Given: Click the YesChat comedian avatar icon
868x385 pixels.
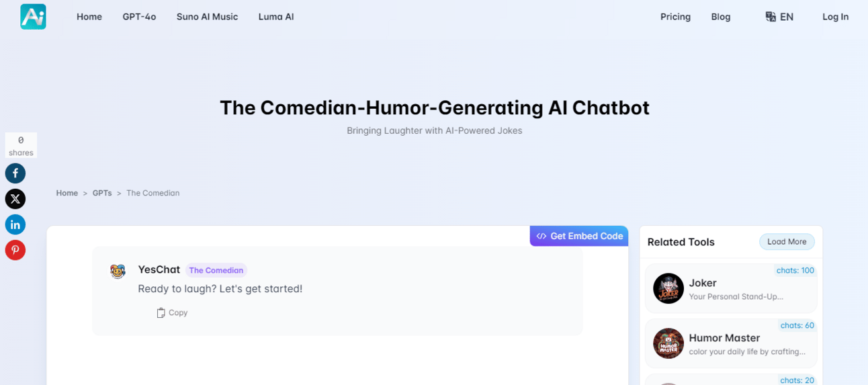Looking at the screenshot, I should 118,271.
